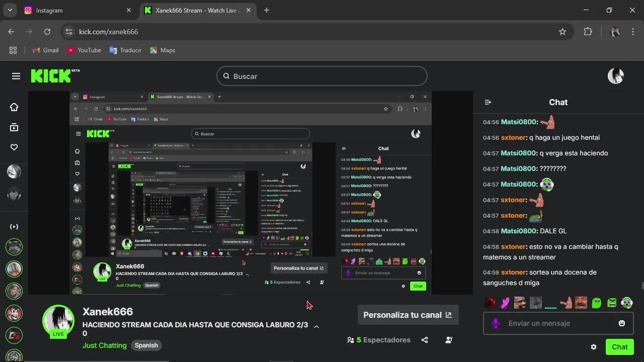Open the Xanek666 channel name below the video

108,312
